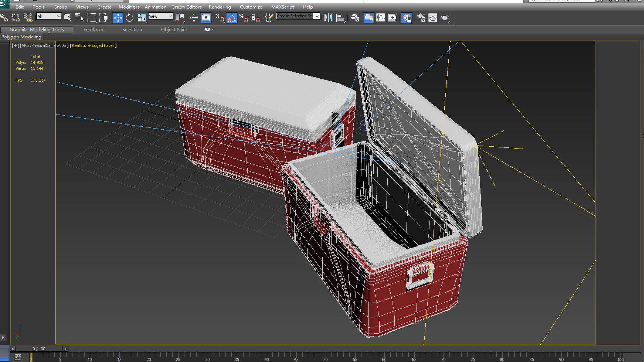Open the reference coordinate View dropdown
This screenshot has width=644, height=362.
pyautogui.click(x=161, y=16)
